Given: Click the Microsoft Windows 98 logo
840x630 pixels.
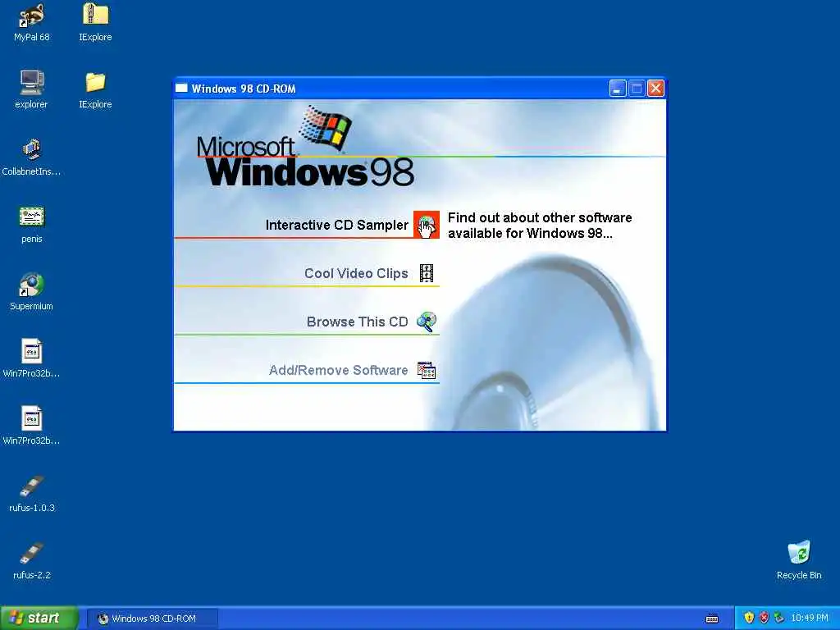Looking at the screenshot, I should tap(305, 146).
